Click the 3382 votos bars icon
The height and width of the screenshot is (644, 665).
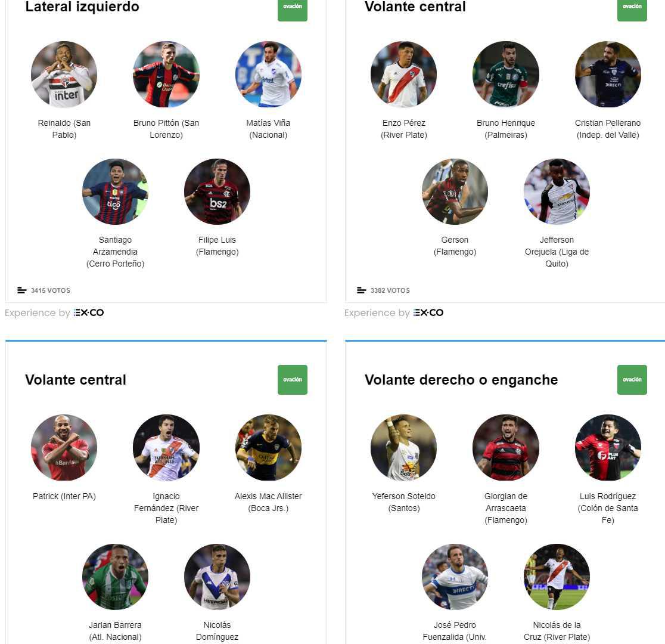361,290
